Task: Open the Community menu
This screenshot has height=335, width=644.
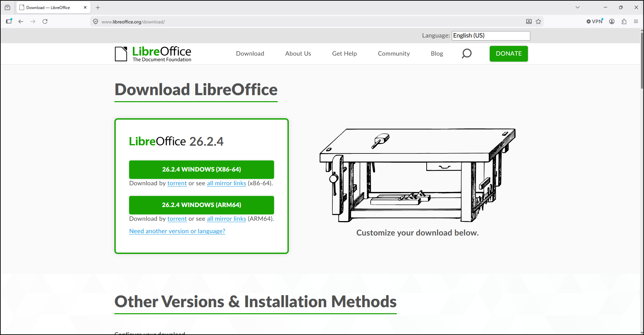Action: [394, 54]
